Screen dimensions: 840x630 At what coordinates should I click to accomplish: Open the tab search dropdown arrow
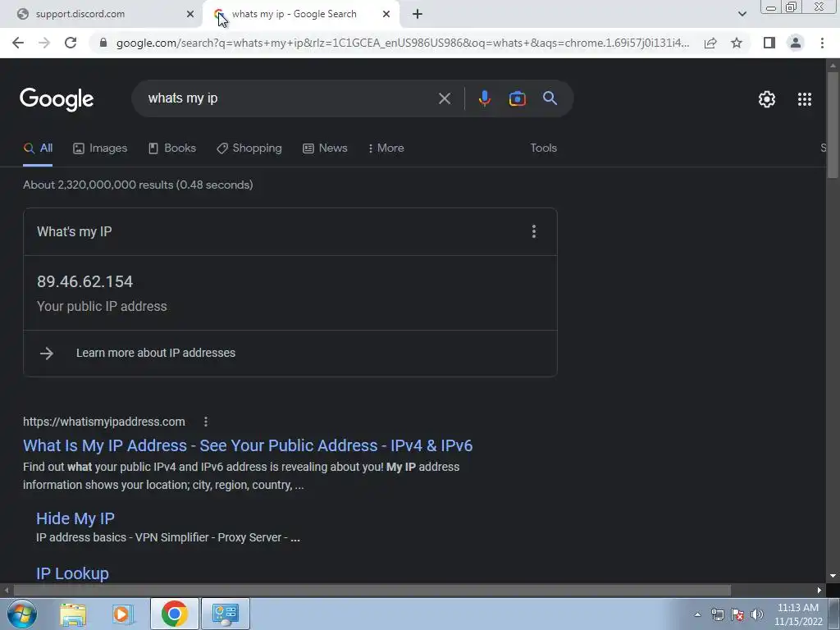tap(742, 14)
